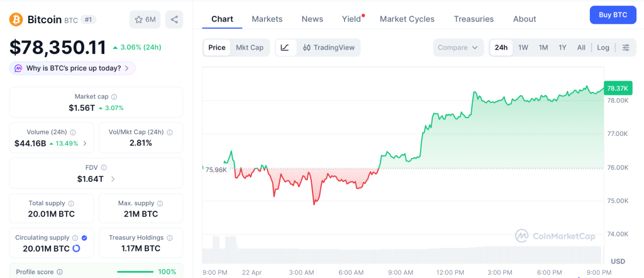Switch to TradingView chart mode
The width and height of the screenshot is (644, 278).
328,48
